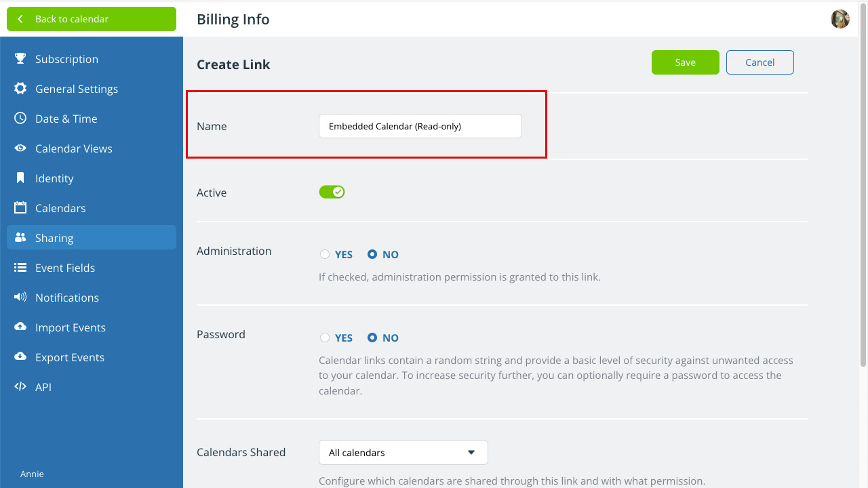Open the Notifications speaker icon
The height and width of the screenshot is (488, 868).
[20, 298]
